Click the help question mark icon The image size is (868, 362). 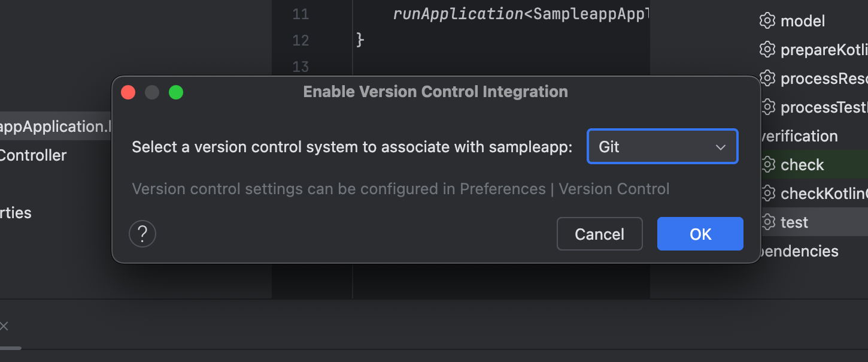coord(142,233)
